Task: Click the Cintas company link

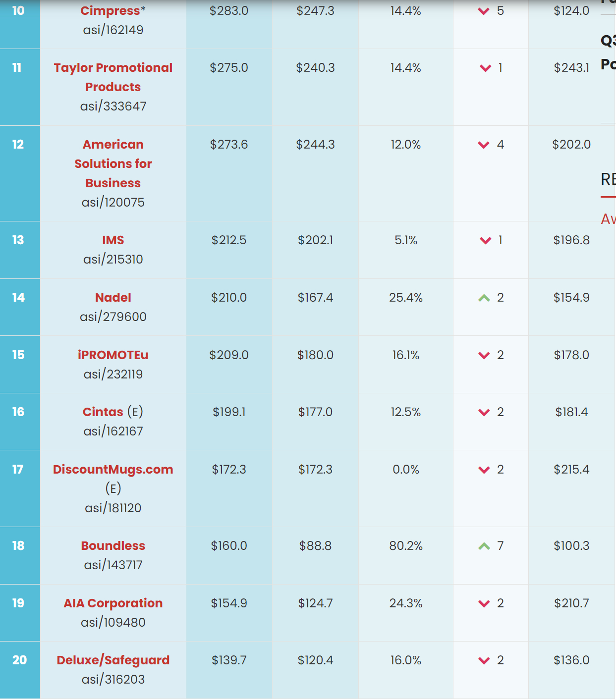Action: 103,412
